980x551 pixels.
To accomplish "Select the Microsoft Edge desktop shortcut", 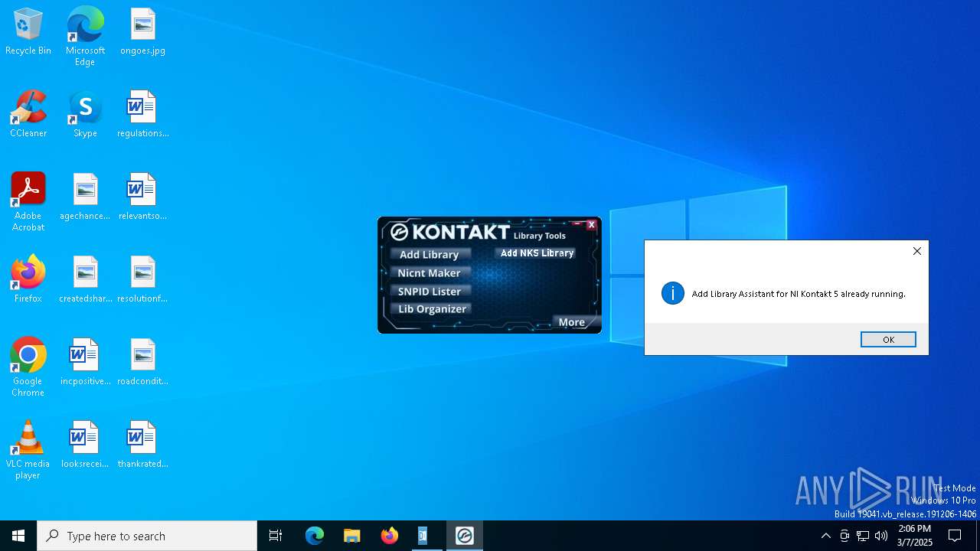I will click(85, 37).
